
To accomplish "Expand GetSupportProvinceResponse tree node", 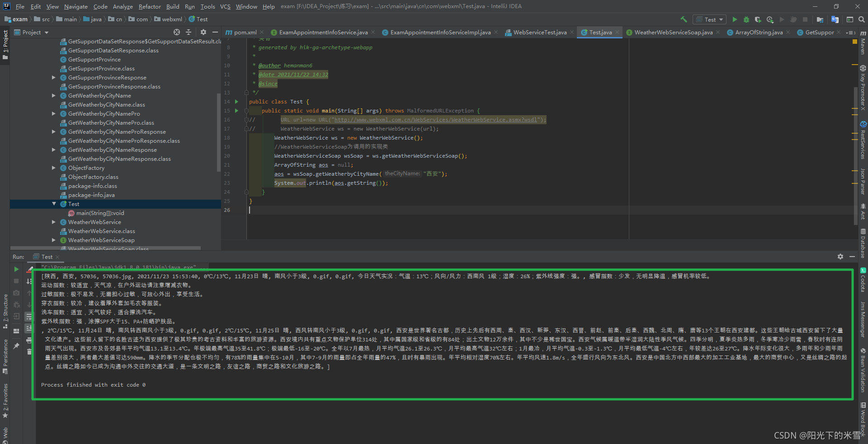I will point(54,77).
